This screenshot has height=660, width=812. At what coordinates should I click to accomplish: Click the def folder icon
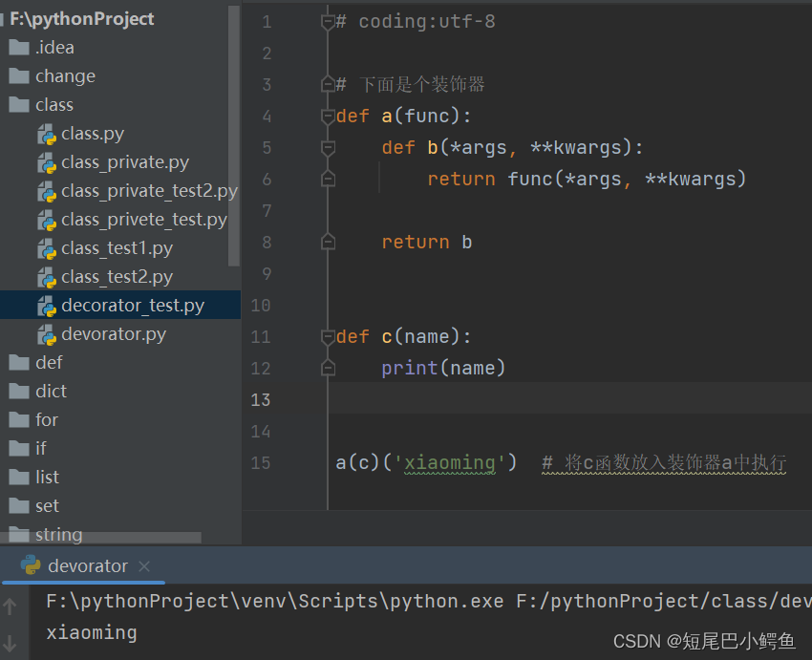(x=19, y=362)
